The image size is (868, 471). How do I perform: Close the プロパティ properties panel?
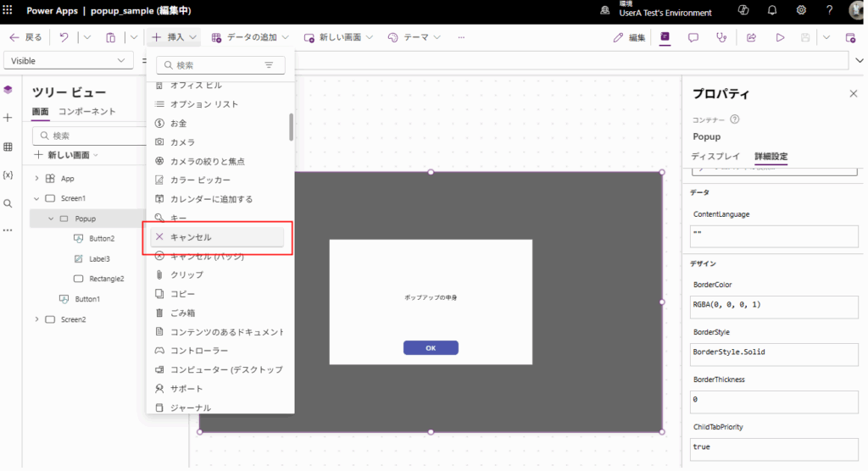[853, 93]
